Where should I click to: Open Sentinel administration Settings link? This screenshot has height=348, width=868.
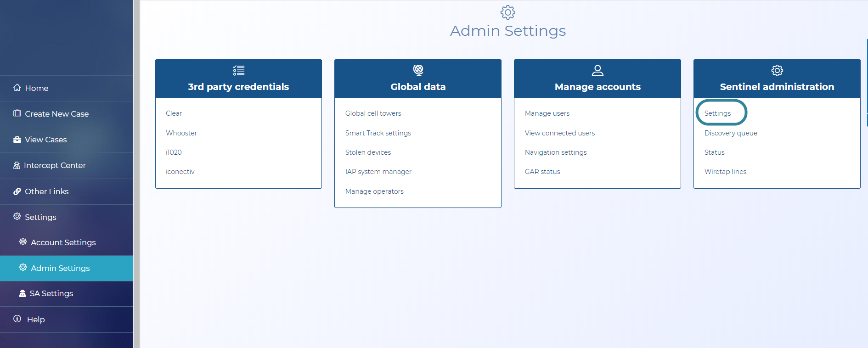pyautogui.click(x=717, y=113)
